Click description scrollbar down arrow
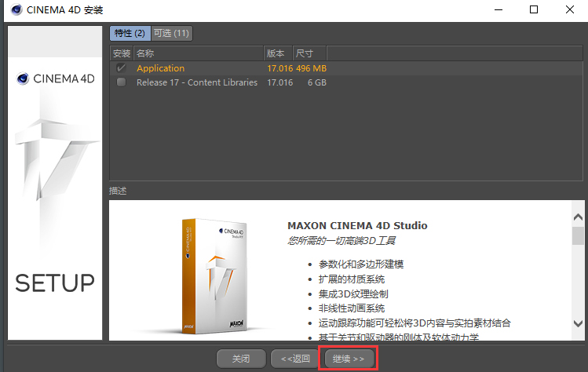This screenshot has width=588, height=372. [578, 323]
